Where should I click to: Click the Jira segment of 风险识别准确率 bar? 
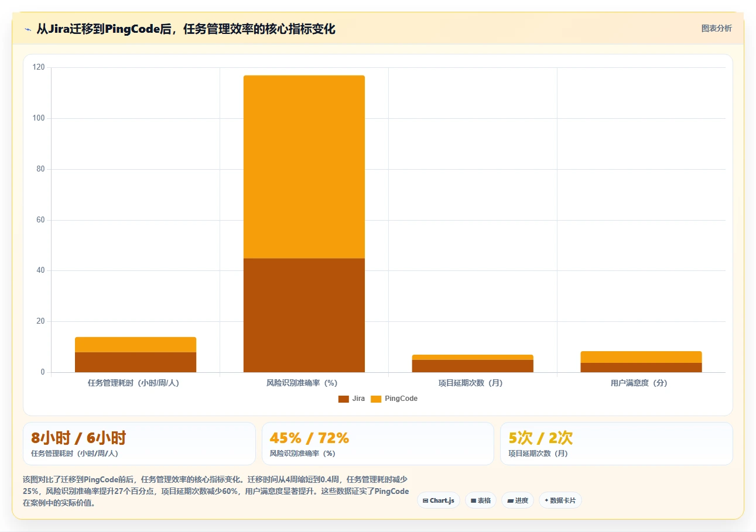coord(304,315)
